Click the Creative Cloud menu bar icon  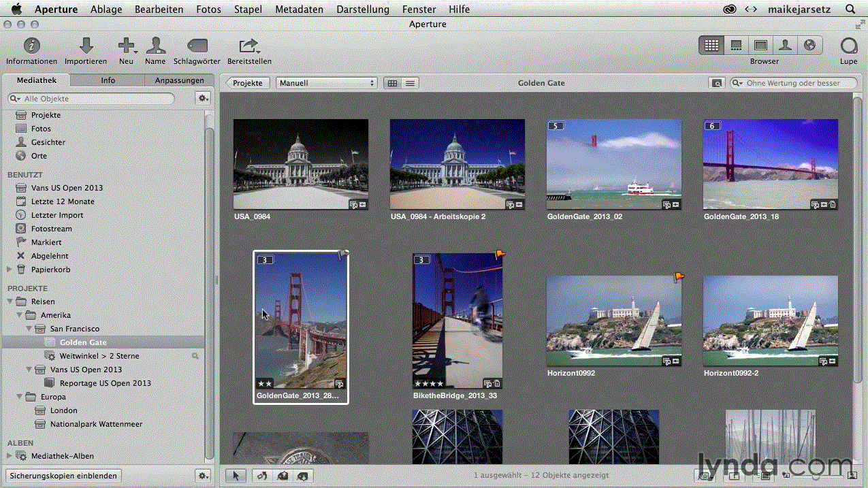pyautogui.click(x=730, y=9)
